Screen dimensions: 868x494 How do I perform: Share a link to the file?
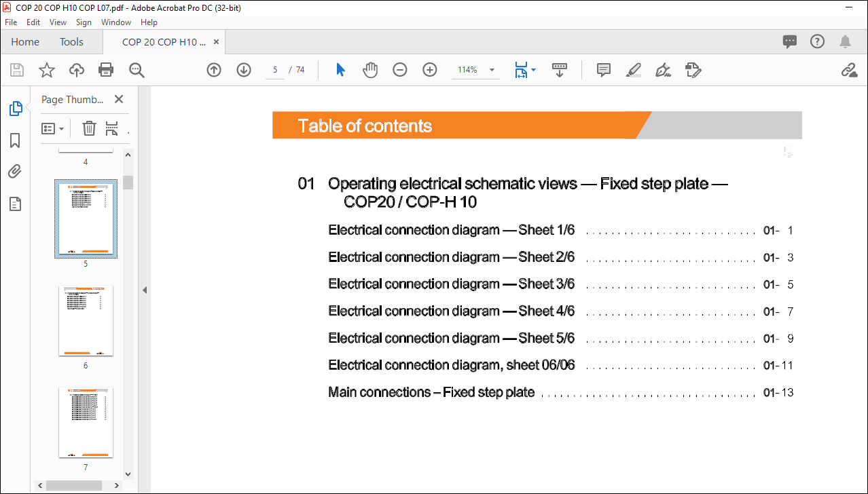849,70
